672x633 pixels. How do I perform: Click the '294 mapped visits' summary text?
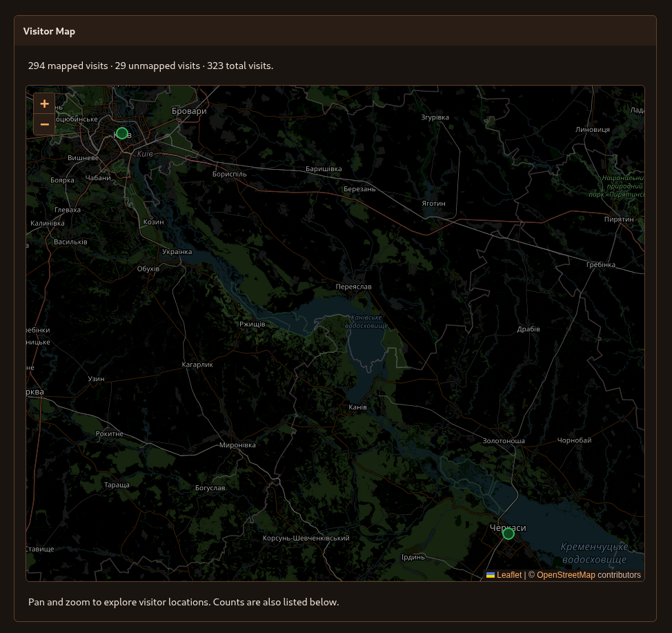click(68, 66)
